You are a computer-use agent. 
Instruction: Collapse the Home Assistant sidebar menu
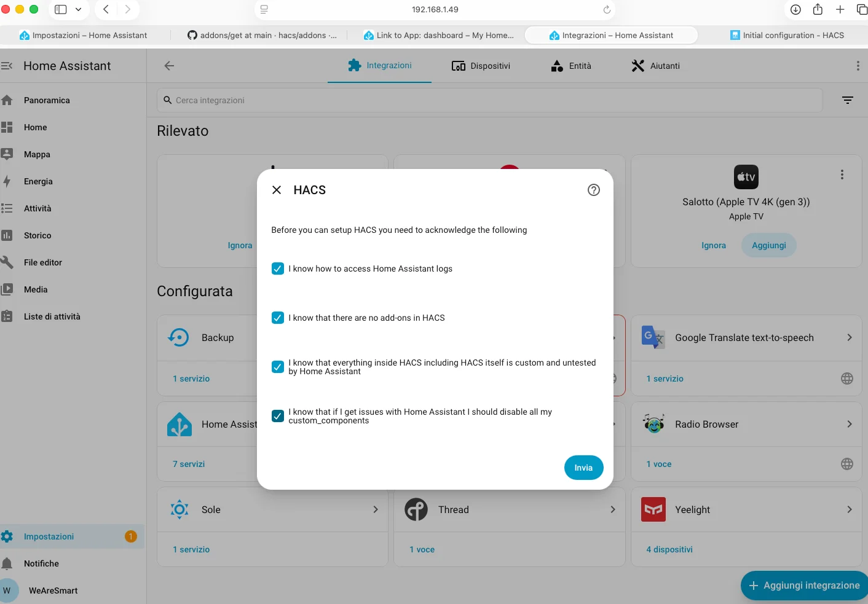(7, 66)
